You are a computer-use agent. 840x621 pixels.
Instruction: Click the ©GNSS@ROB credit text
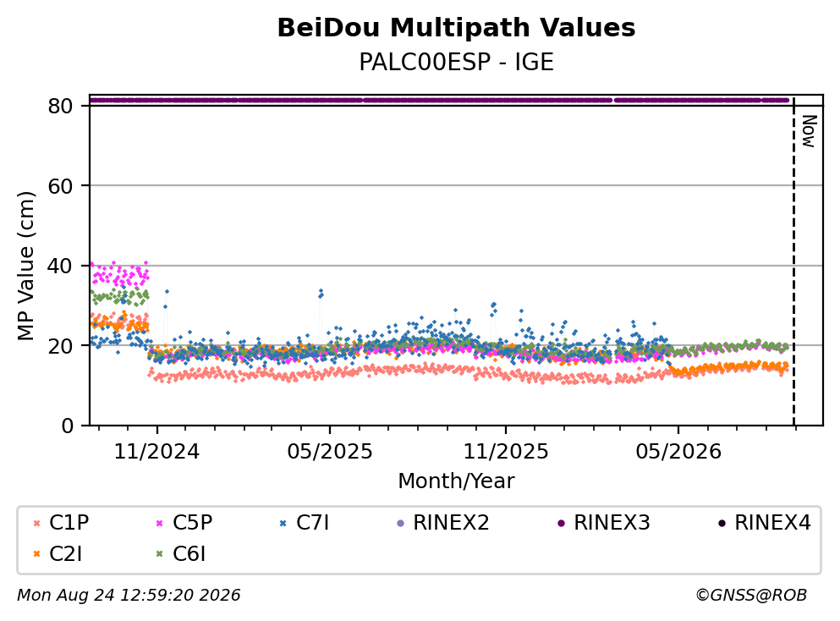751,596
